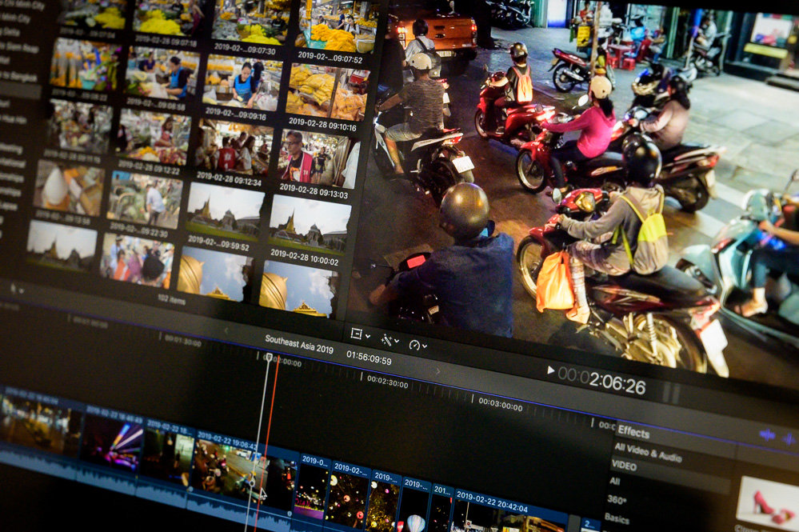Select the timeline clip 2019-02-22 20:42:04

(x=509, y=510)
